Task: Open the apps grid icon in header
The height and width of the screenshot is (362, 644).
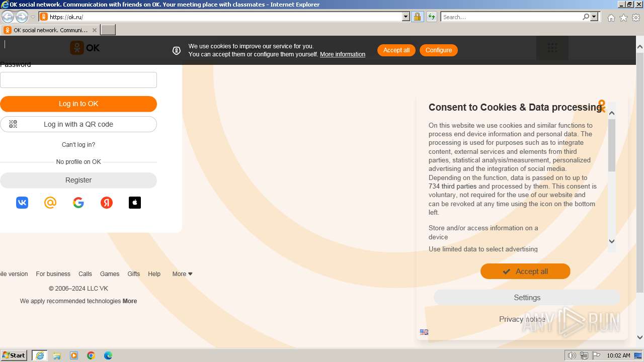Action: click(x=552, y=48)
